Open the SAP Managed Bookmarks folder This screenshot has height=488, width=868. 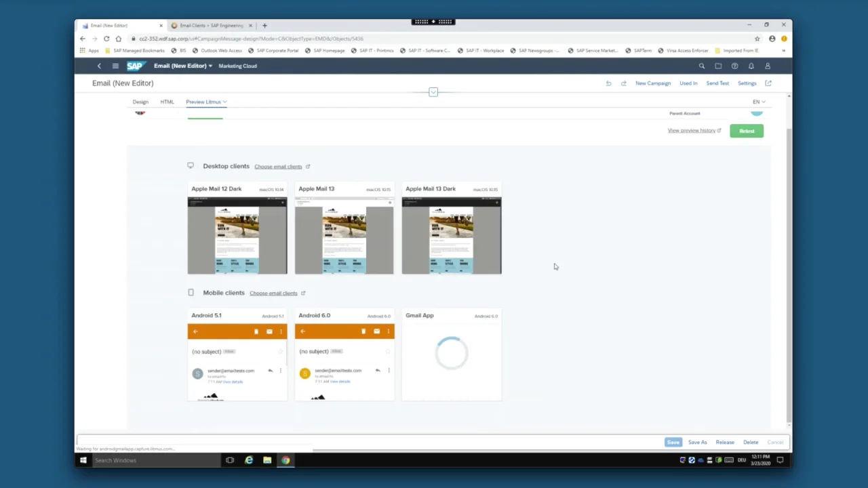[x=134, y=50]
